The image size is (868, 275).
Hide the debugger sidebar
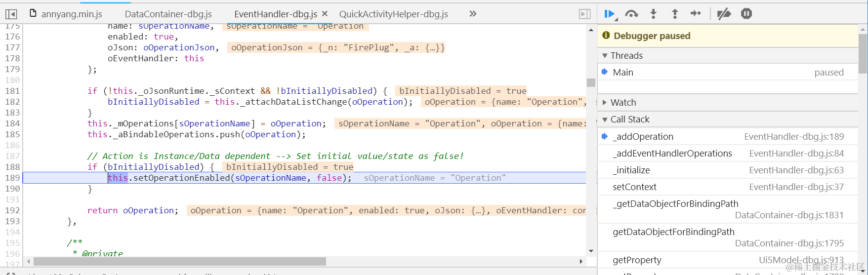[x=584, y=14]
